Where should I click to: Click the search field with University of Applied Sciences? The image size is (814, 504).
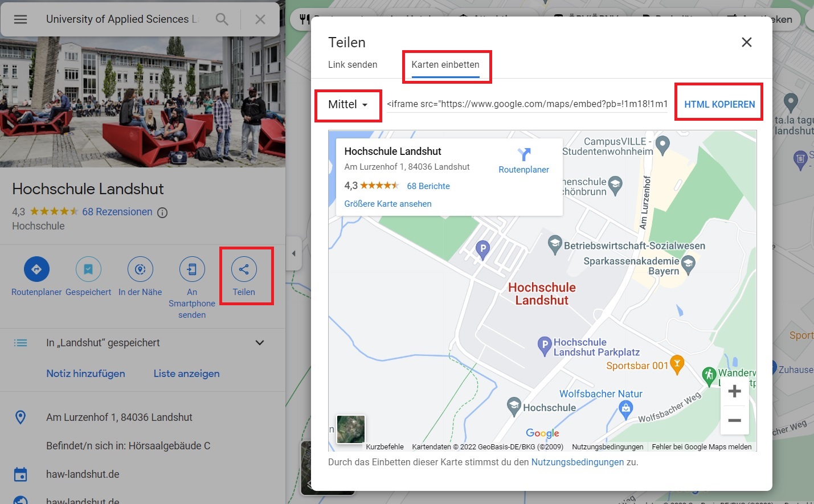121,19
